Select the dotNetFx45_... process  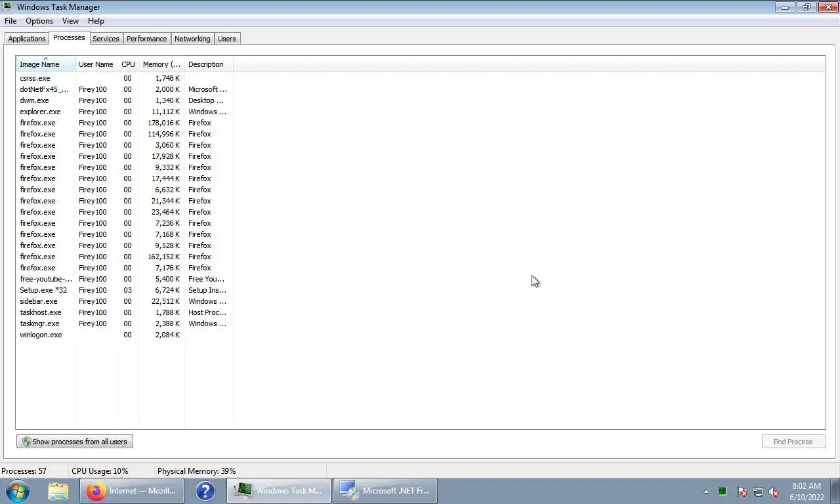pyautogui.click(x=125, y=89)
